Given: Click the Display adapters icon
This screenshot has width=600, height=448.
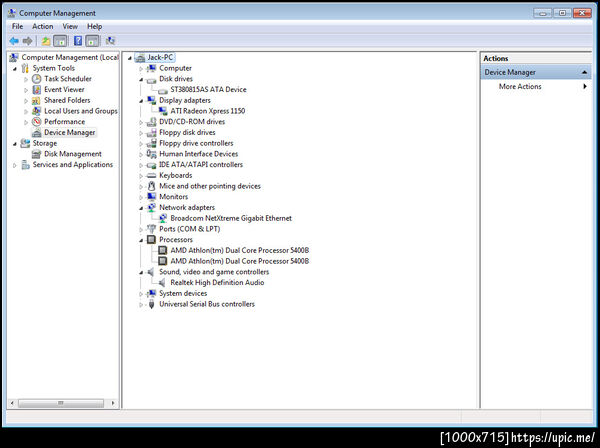Looking at the screenshot, I should tap(152, 100).
